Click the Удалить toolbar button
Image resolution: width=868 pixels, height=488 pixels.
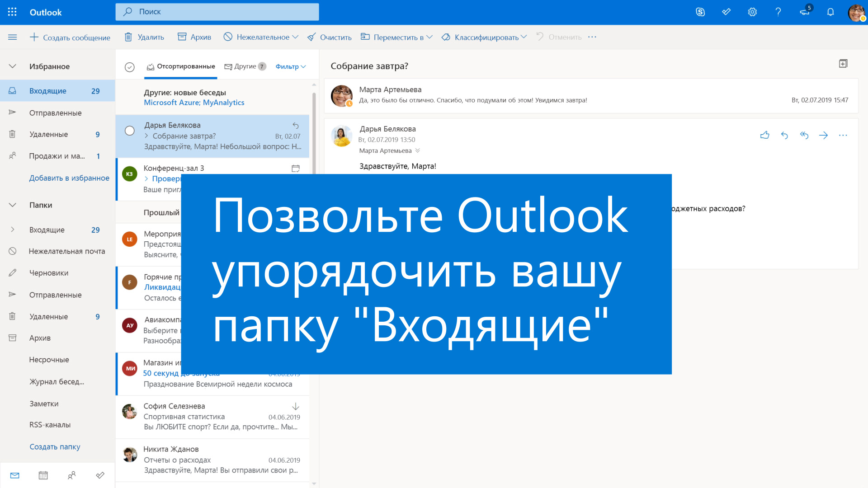[x=144, y=37]
